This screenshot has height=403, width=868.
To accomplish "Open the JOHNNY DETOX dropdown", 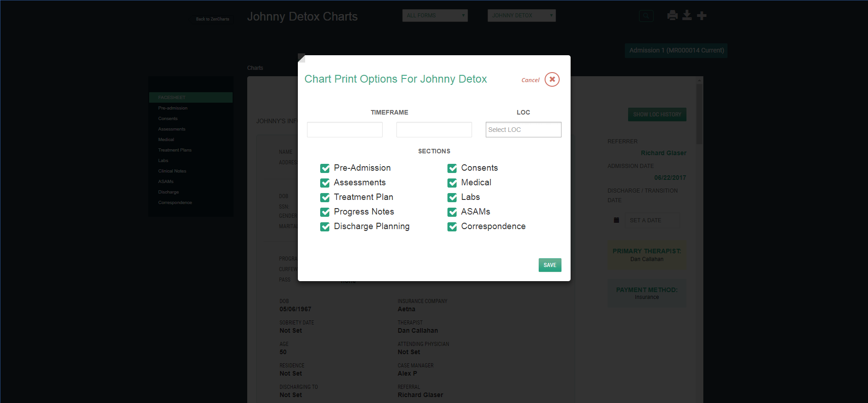I will click(521, 16).
